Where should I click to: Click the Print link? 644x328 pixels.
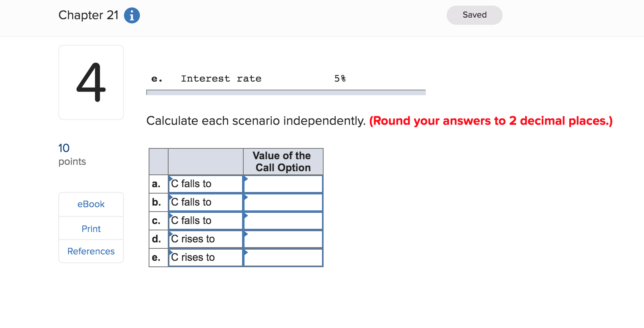pos(91,228)
